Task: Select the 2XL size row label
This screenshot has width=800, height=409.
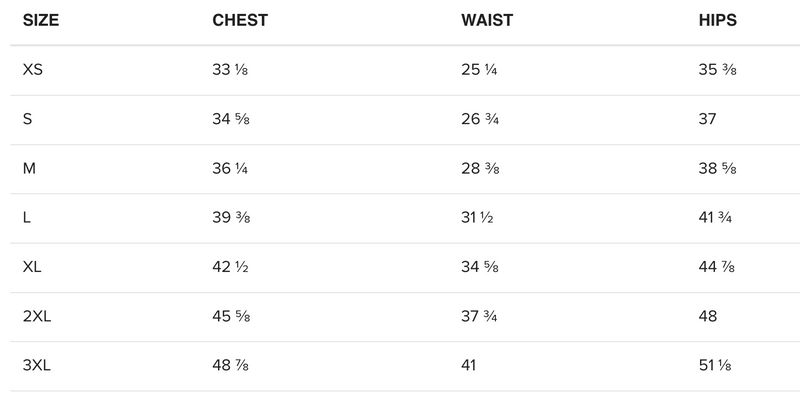Action: pyautogui.click(x=36, y=316)
